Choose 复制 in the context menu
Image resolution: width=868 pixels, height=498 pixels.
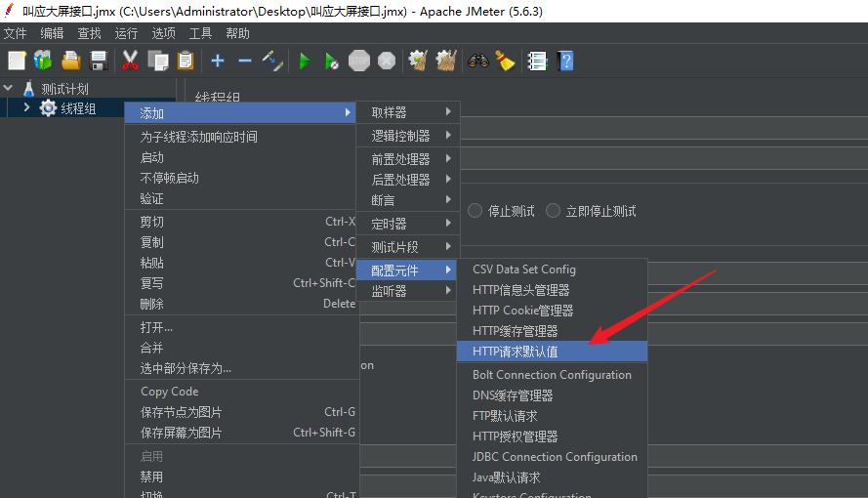click(240, 242)
